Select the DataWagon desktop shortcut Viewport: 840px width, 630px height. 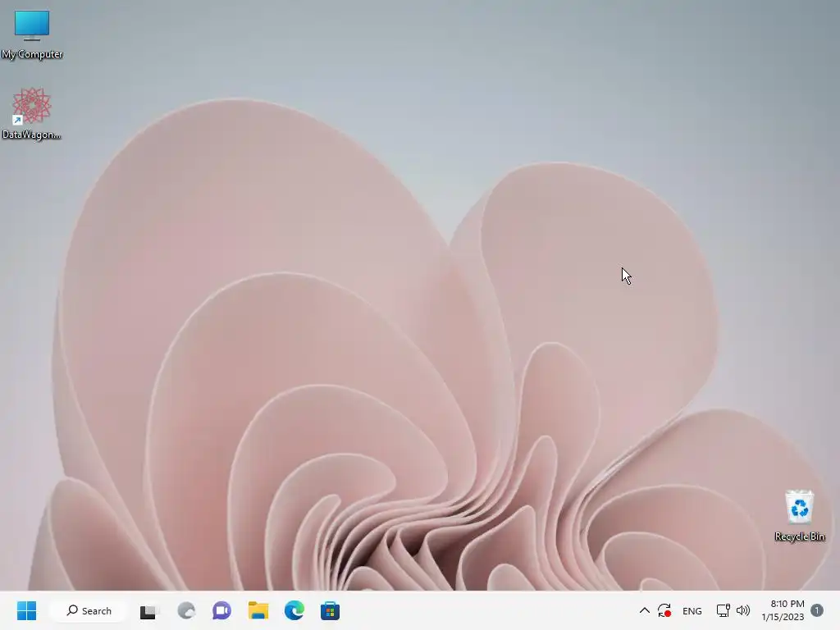pyautogui.click(x=32, y=114)
